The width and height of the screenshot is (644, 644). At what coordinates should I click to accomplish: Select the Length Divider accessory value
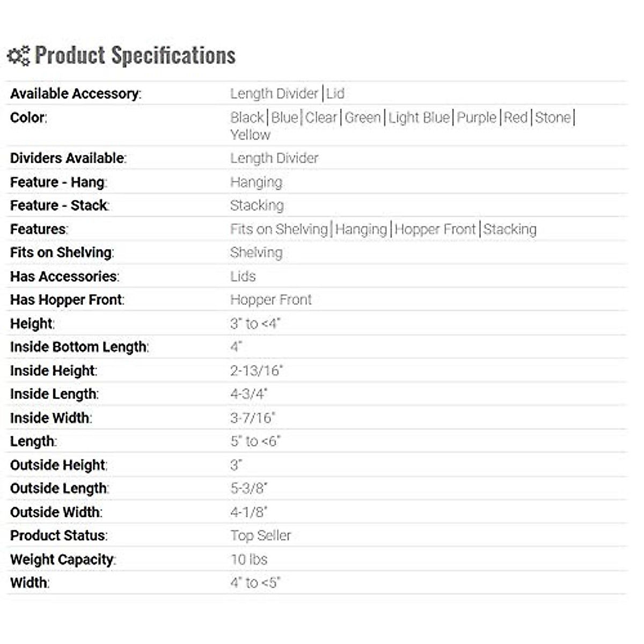tap(274, 94)
